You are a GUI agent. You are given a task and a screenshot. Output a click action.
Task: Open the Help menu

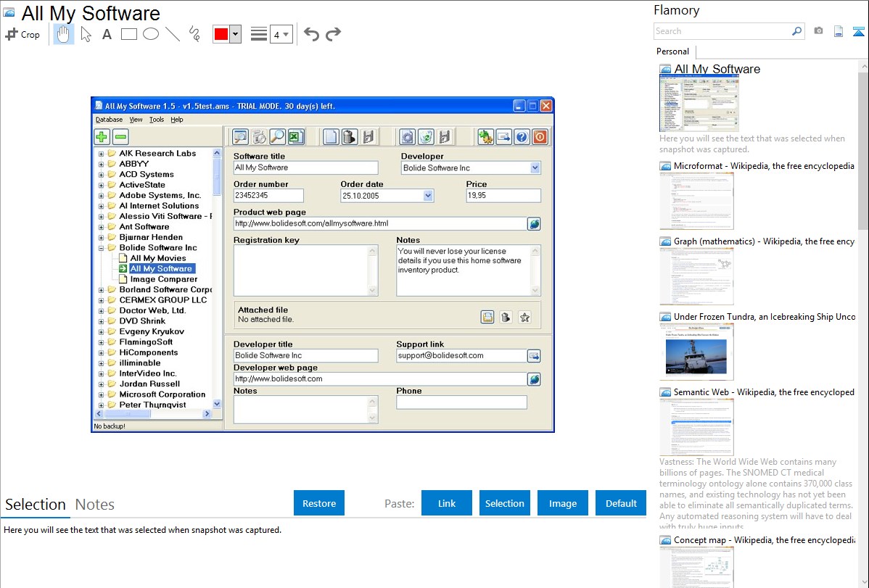click(x=177, y=120)
